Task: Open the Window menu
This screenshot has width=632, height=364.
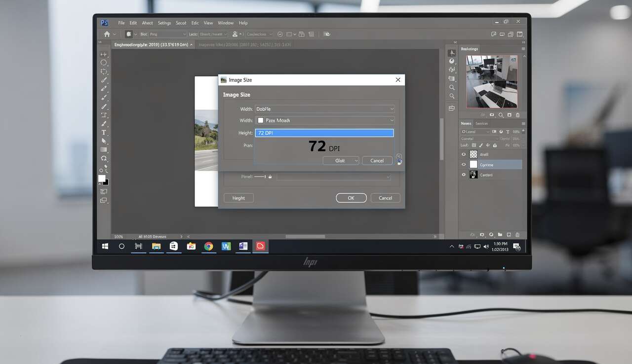Action: pyautogui.click(x=226, y=23)
